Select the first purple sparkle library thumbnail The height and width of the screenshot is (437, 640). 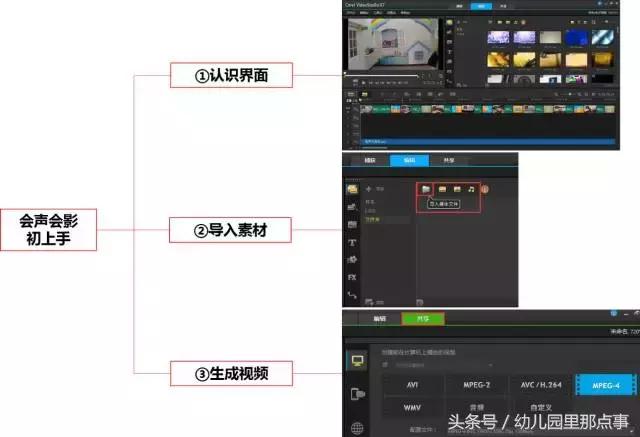pyautogui.click(x=498, y=38)
